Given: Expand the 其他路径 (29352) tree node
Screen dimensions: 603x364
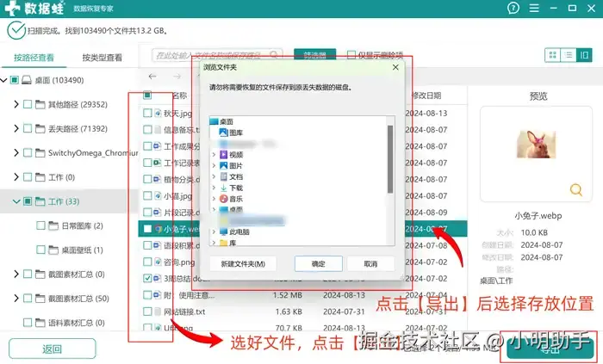Looking at the screenshot, I should [16, 104].
